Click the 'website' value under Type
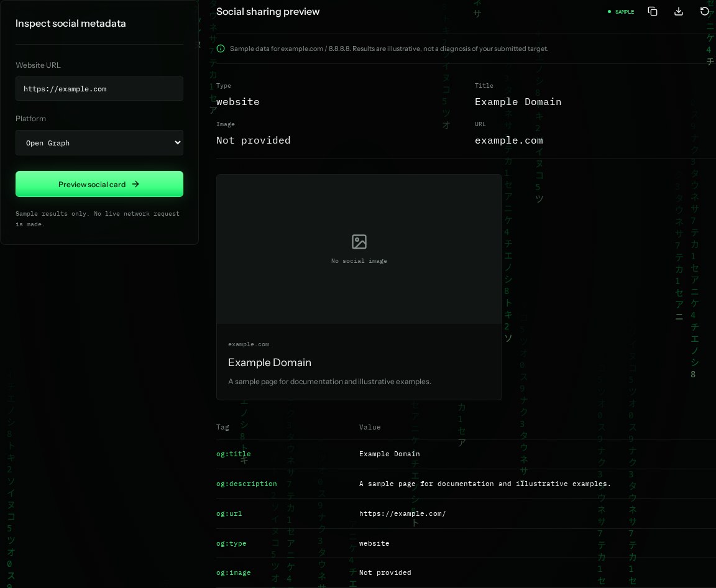 (x=237, y=102)
